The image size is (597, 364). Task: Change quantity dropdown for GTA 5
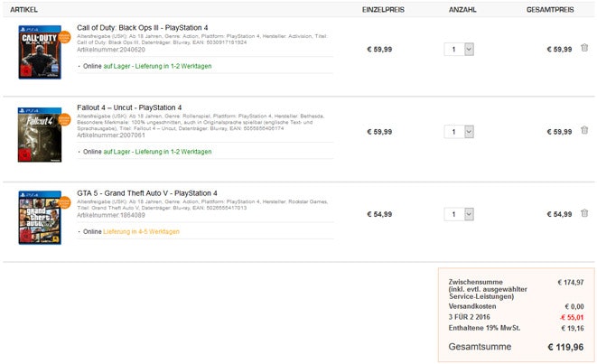point(459,214)
